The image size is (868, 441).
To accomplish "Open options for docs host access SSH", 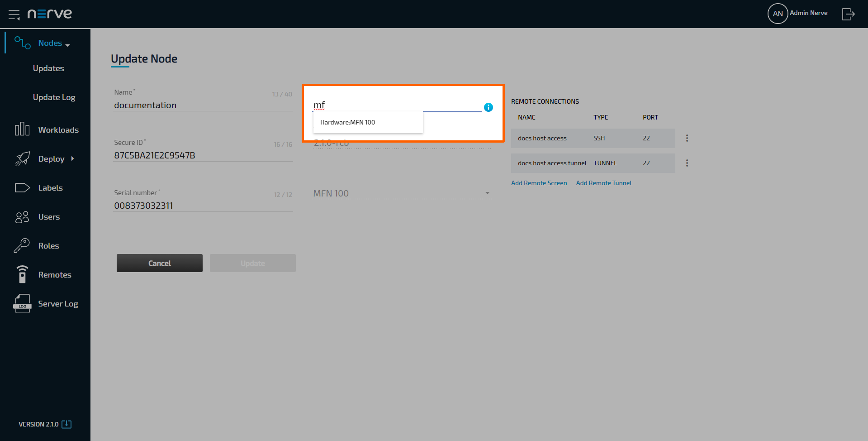I will [x=687, y=138].
